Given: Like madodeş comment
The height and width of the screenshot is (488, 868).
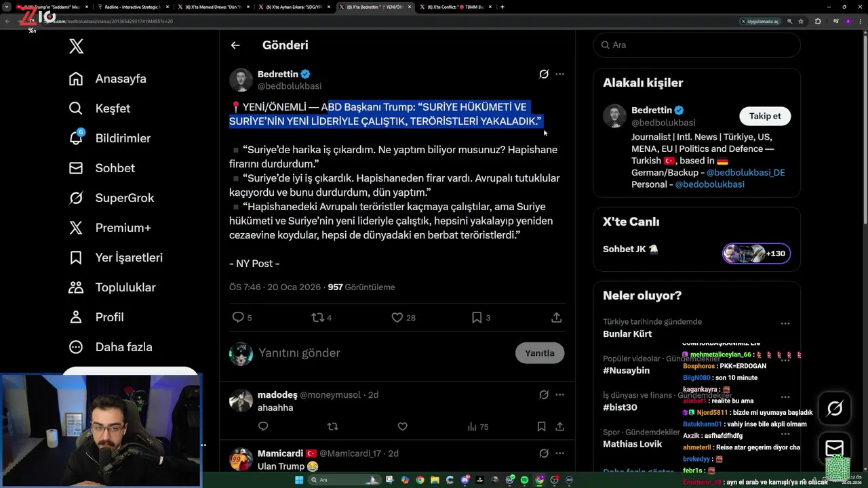Looking at the screenshot, I should [402, 426].
